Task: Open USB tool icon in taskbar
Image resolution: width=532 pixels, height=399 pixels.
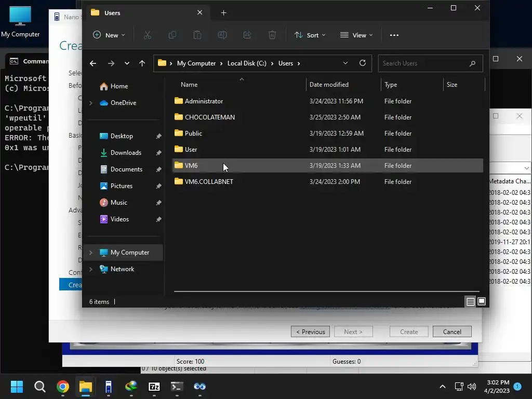Action: point(108,387)
